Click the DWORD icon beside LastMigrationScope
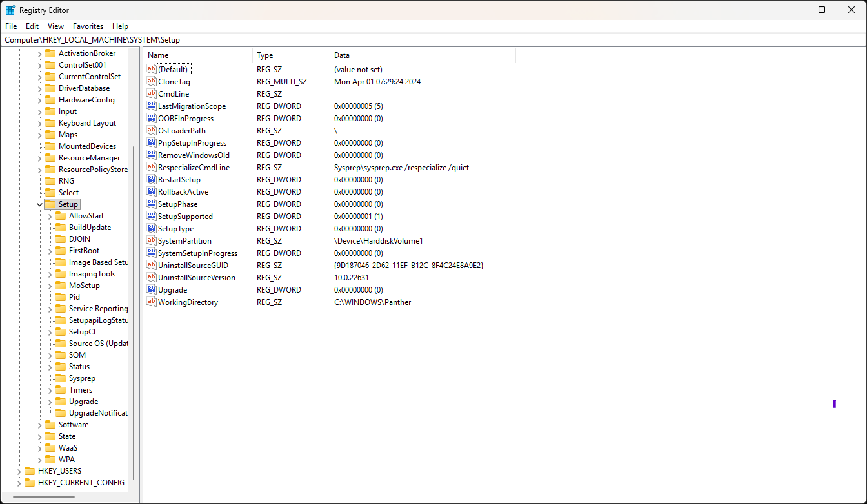 click(x=152, y=106)
